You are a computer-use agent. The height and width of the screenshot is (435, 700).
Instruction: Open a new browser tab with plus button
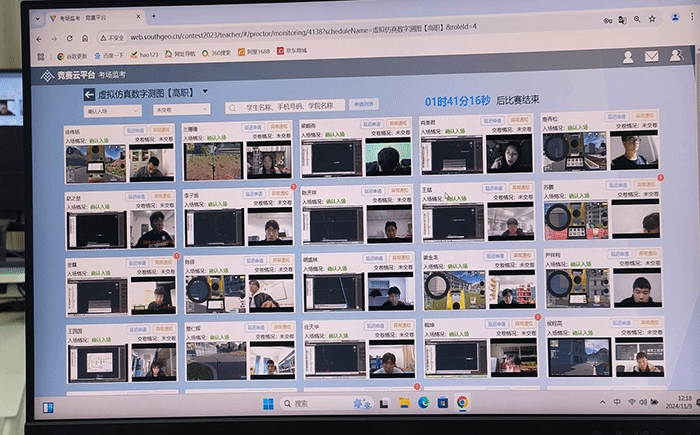(x=153, y=18)
